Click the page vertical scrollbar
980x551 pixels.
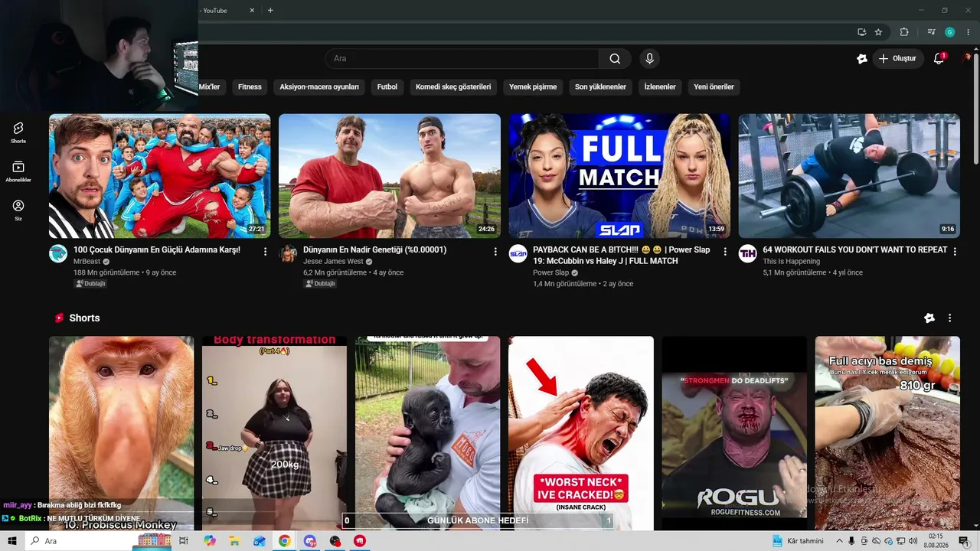point(975,107)
